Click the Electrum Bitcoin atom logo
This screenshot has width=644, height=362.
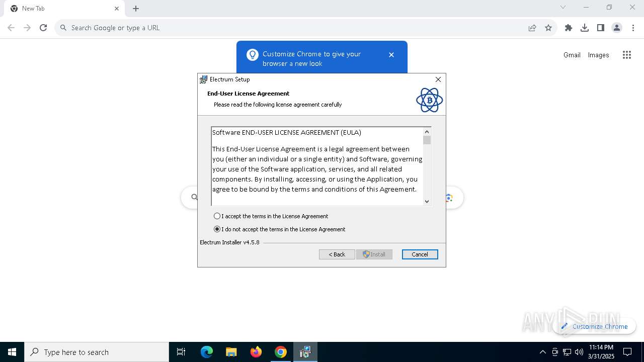click(429, 100)
